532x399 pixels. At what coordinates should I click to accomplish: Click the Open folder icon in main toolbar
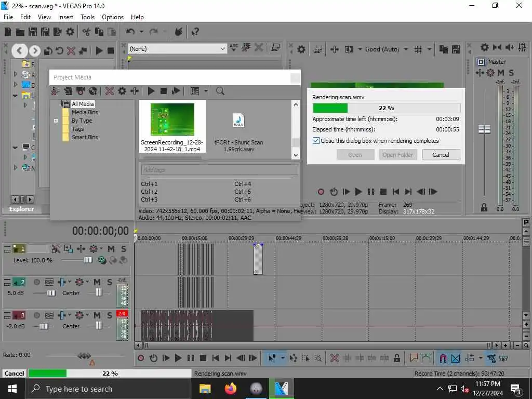pos(20,32)
